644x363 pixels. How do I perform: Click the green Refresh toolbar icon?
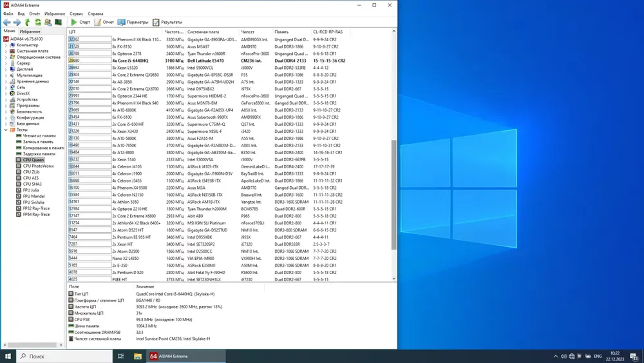click(x=37, y=22)
